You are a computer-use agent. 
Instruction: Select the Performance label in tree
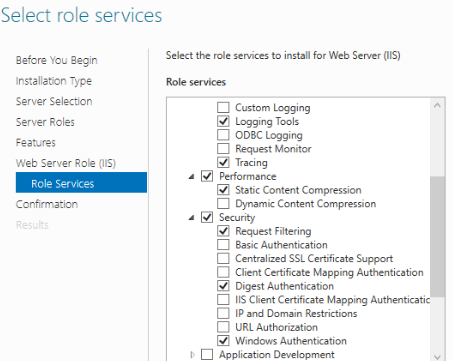[248, 176]
